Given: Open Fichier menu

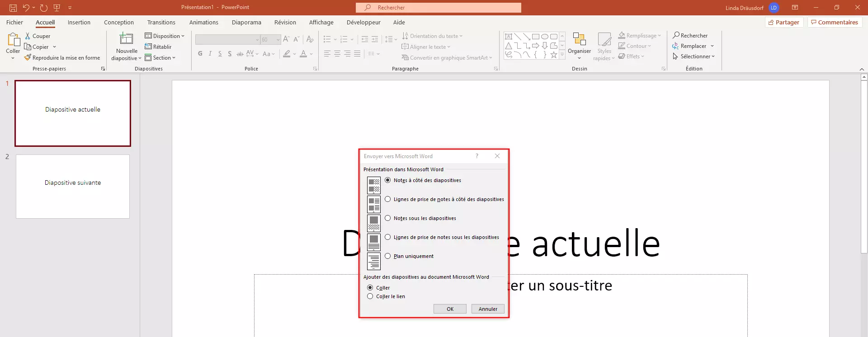Looking at the screenshot, I should (14, 22).
